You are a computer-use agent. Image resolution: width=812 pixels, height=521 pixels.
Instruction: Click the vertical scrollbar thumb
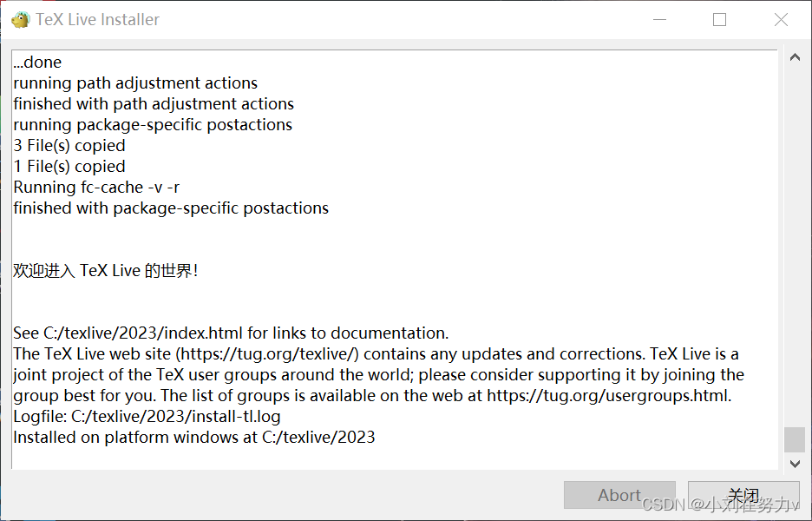[x=795, y=439]
